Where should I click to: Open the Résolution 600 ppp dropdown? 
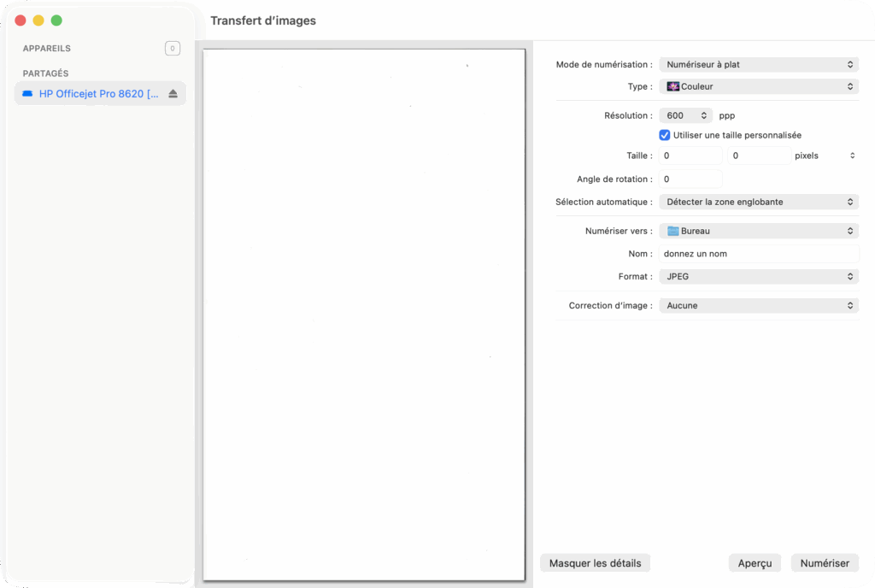[685, 115]
